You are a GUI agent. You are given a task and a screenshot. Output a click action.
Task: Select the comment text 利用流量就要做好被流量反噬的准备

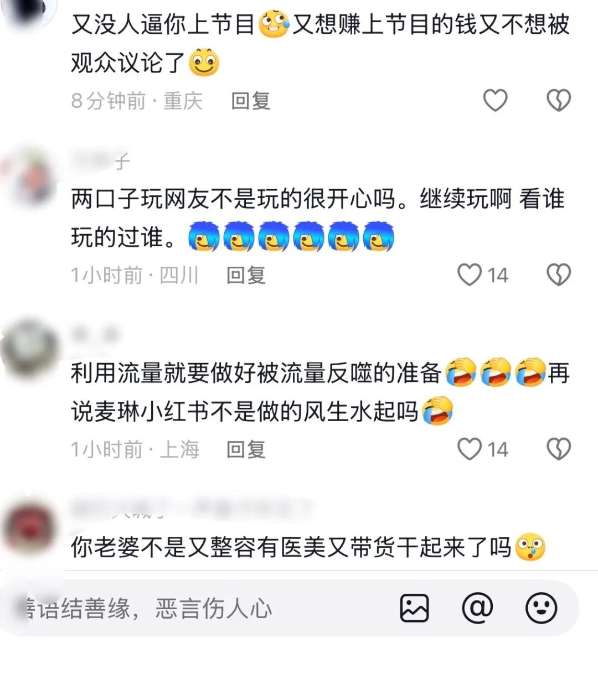[256, 374]
